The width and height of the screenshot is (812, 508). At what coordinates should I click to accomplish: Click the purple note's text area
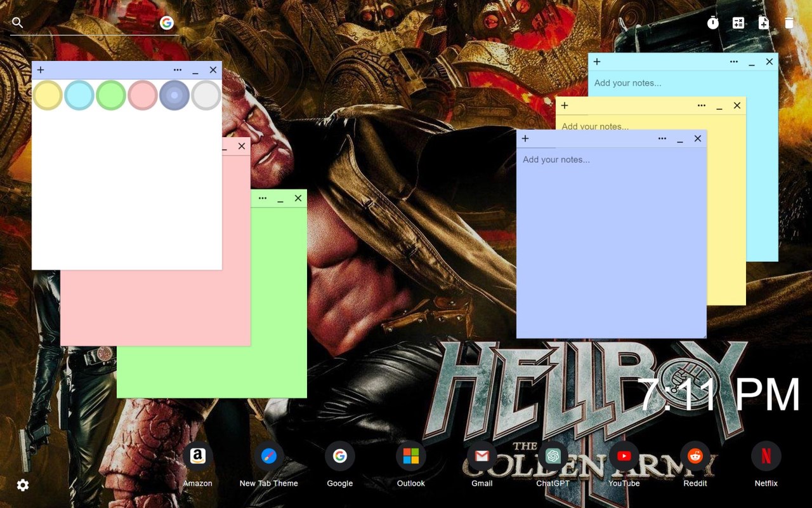click(x=612, y=243)
